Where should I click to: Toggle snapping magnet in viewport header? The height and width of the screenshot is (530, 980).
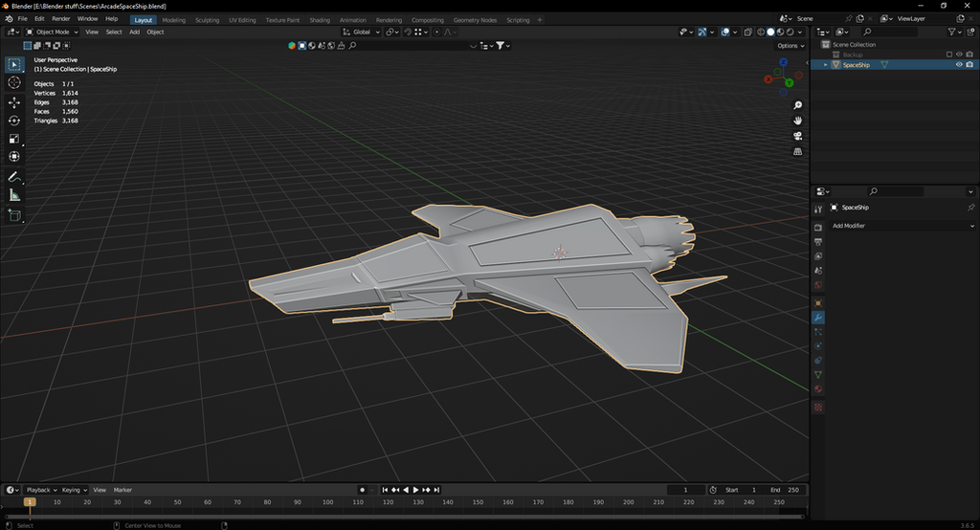pos(408,32)
